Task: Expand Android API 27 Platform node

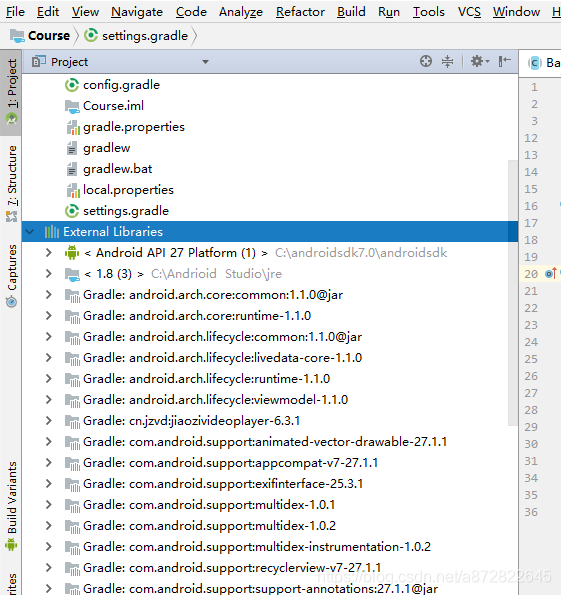Action: [49, 253]
